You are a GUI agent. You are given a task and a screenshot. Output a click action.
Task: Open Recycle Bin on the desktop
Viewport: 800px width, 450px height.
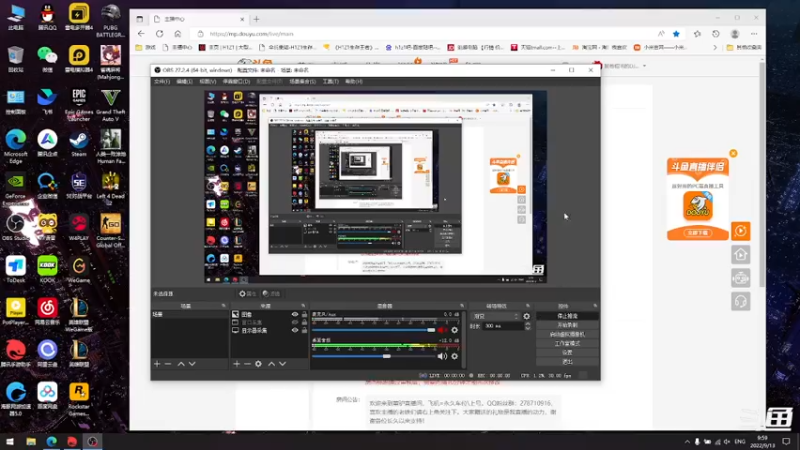coord(15,59)
